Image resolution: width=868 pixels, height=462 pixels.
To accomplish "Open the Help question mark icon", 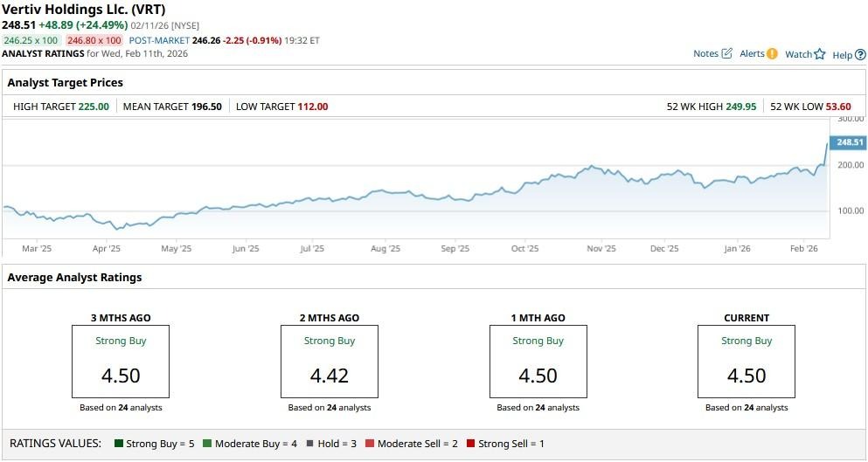I will tap(860, 55).
